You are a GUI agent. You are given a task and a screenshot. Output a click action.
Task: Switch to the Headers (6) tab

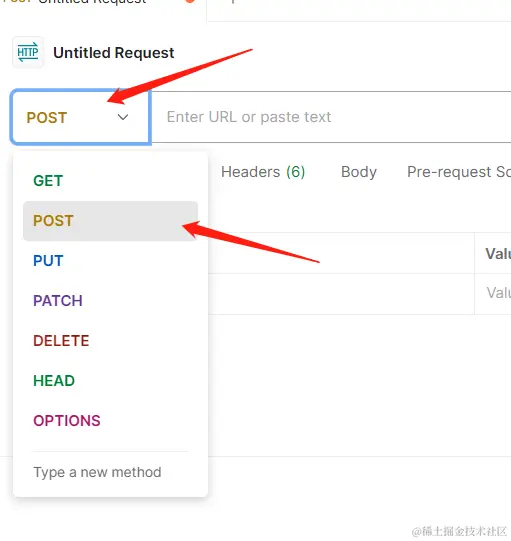[x=263, y=172]
